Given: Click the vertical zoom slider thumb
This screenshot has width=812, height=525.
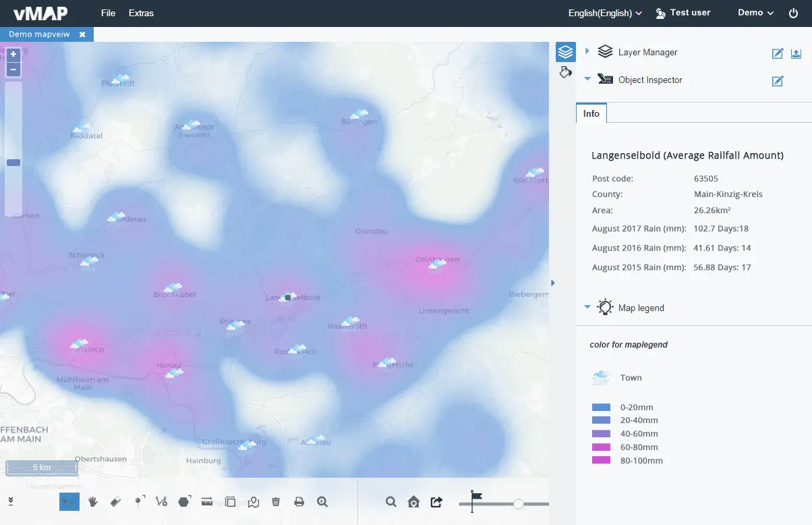Looking at the screenshot, I should (x=13, y=163).
